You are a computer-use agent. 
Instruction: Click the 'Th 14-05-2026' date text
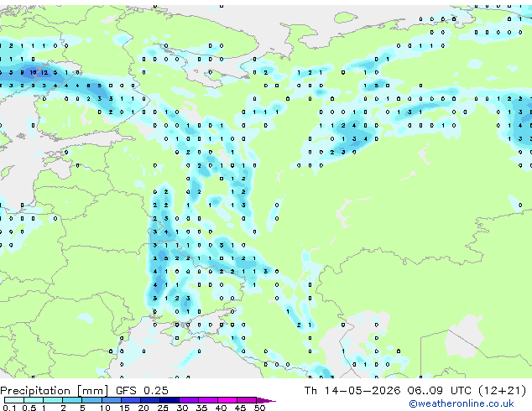[352, 391]
